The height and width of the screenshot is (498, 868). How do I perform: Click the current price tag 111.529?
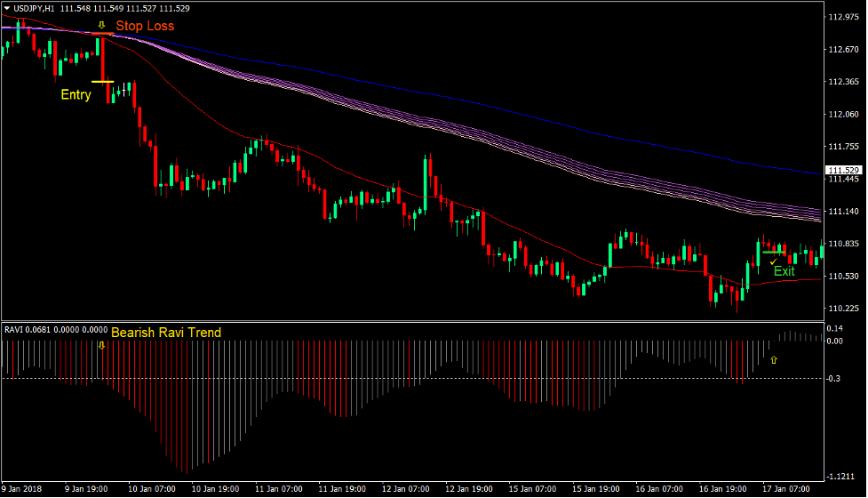(844, 170)
